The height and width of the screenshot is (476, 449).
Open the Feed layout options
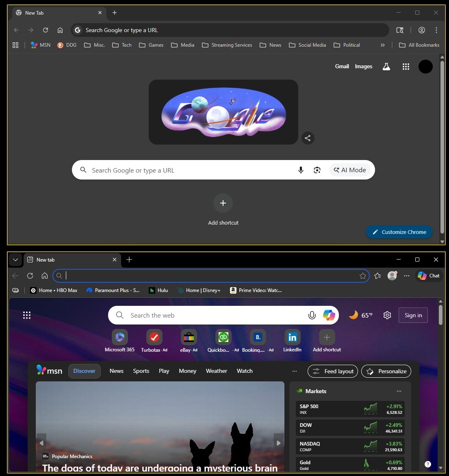tap(333, 371)
